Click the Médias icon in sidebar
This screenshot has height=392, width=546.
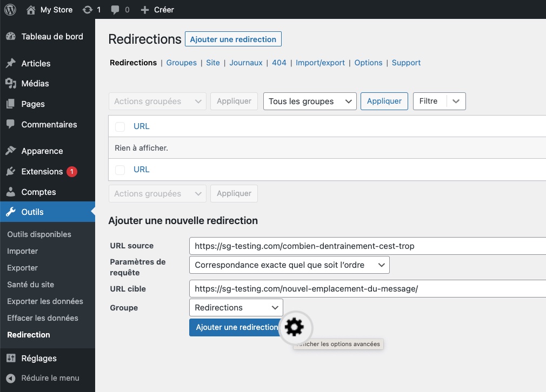[11, 84]
